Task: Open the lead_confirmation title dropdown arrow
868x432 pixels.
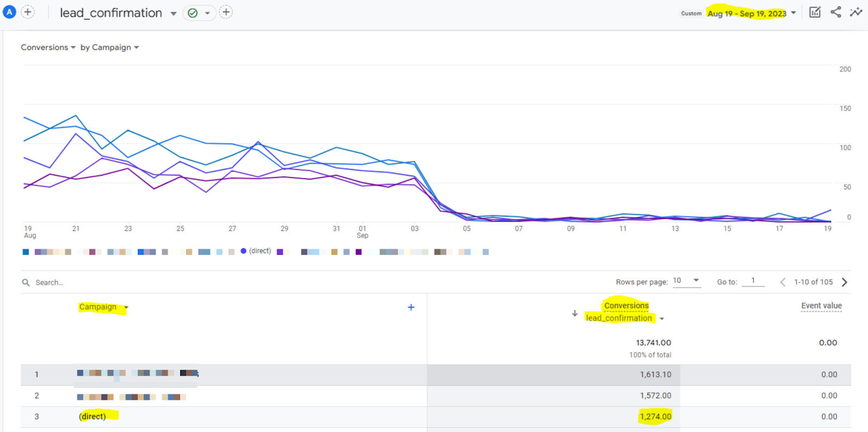Action: coord(174,14)
